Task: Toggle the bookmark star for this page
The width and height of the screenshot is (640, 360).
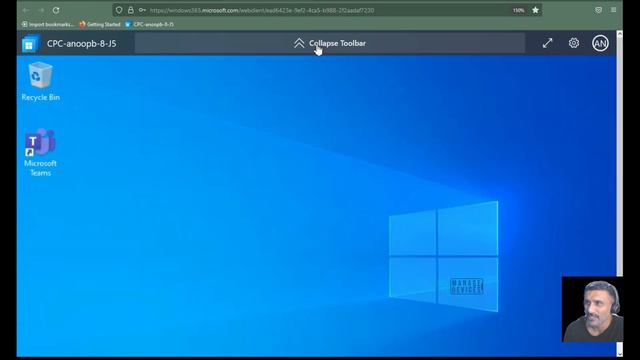Action: pos(535,10)
